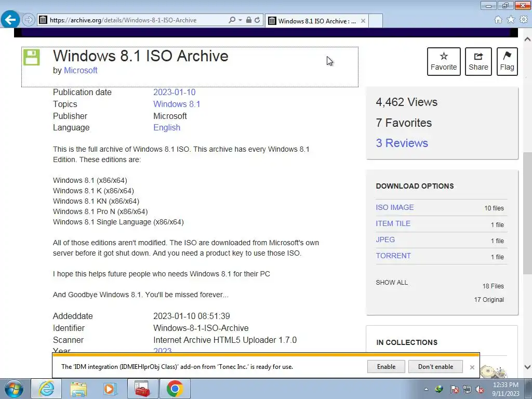Click the 7 Favorites text
Viewport: 532px width, 399px height.
(404, 123)
